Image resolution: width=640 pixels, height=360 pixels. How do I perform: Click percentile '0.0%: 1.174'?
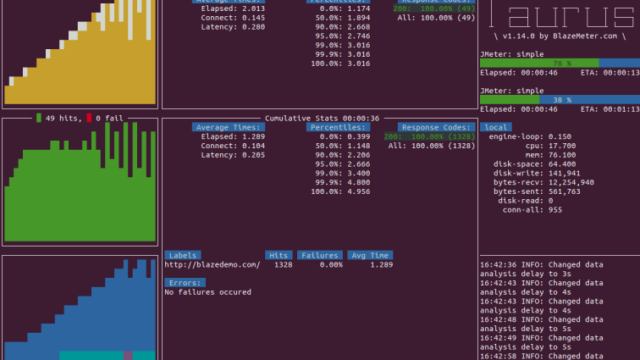click(x=345, y=9)
